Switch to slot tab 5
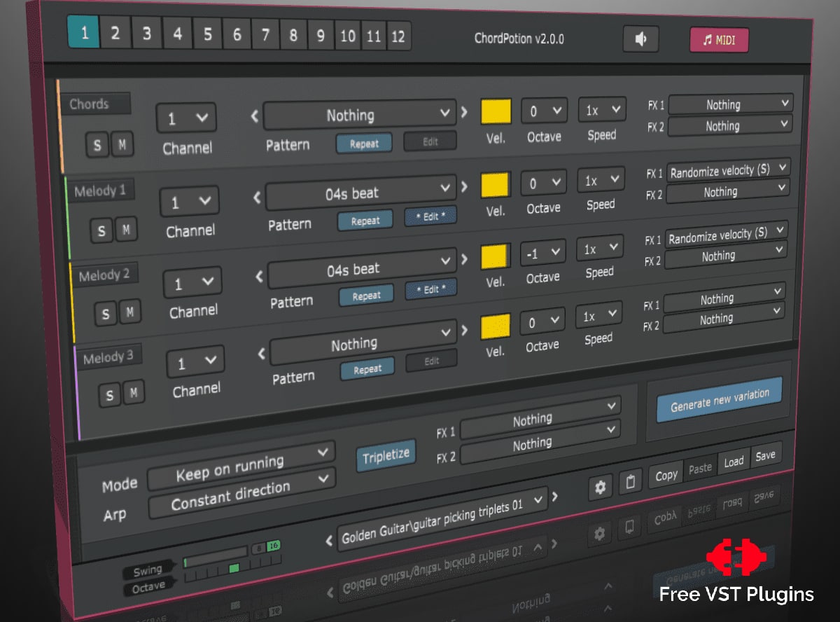The height and width of the screenshot is (622, 840). [x=207, y=34]
